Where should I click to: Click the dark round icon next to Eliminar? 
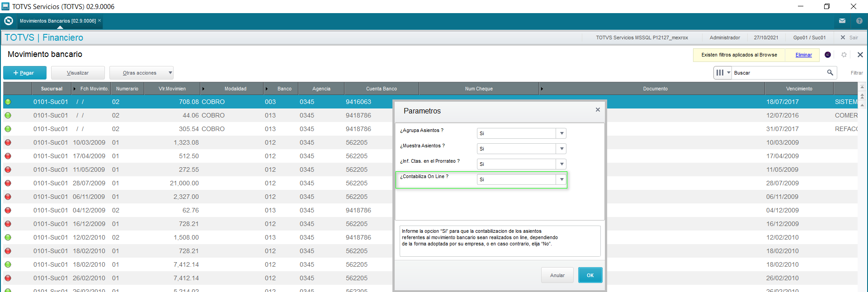click(x=828, y=55)
